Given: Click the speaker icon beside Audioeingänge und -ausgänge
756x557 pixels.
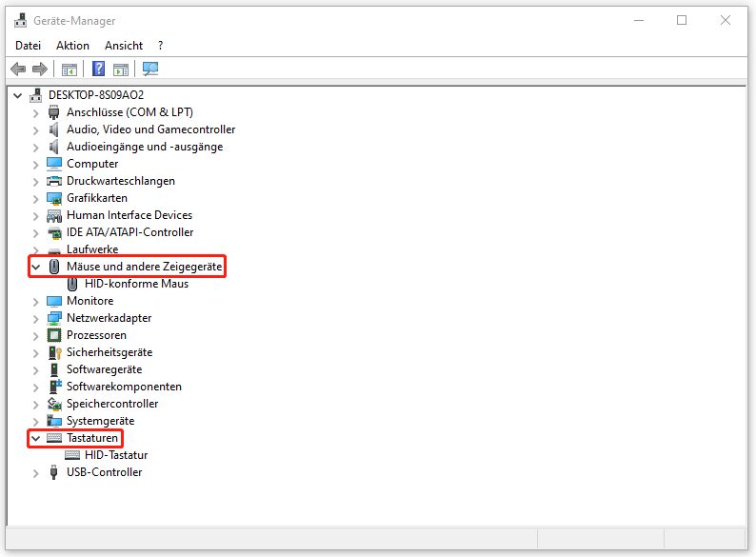Looking at the screenshot, I should [x=53, y=147].
